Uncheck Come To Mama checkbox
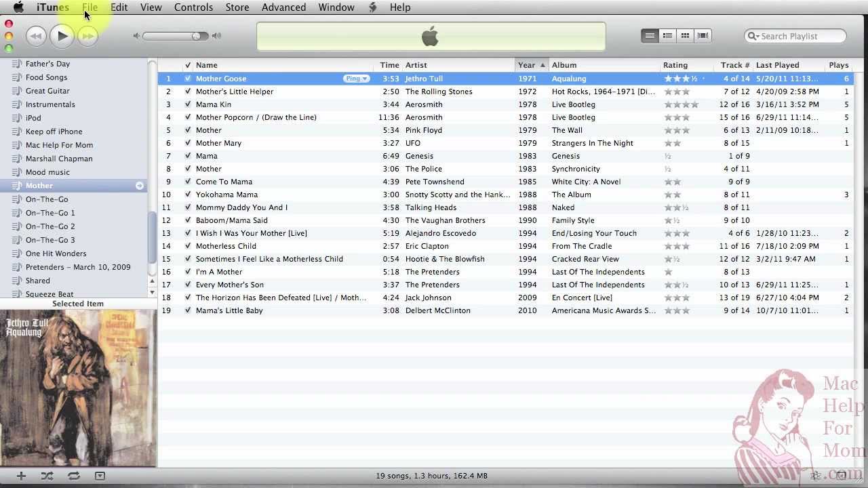Screen dimensions: 868x488 (x=188, y=182)
